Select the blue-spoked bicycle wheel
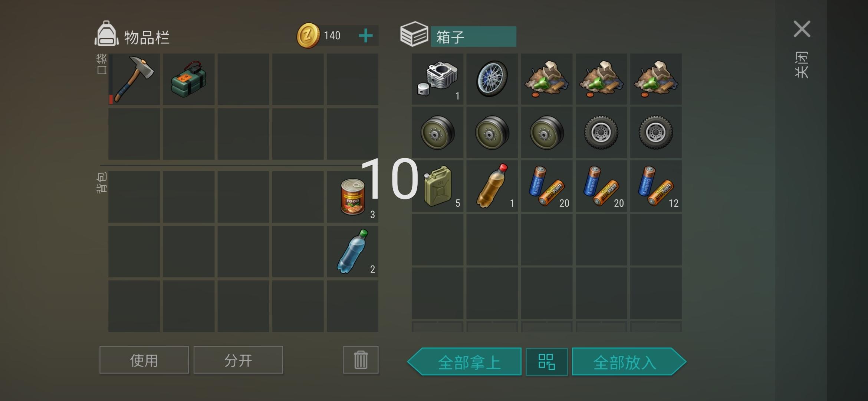This screenshot has width=868, height=401. point(492,79)
